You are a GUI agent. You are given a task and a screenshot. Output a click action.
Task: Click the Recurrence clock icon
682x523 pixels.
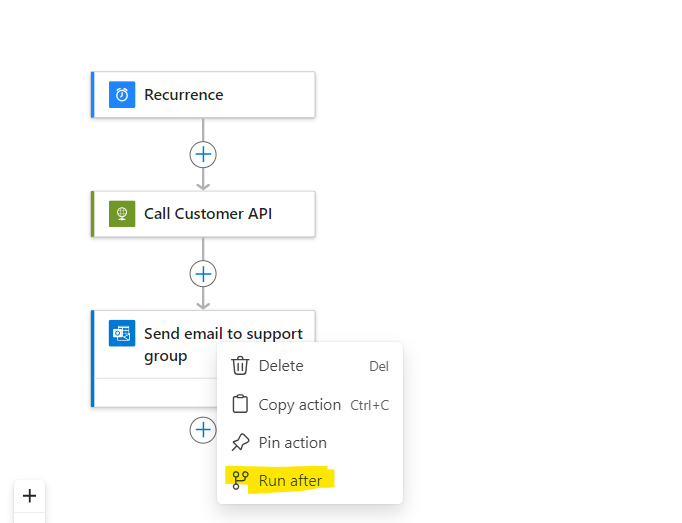coord(122,94)
